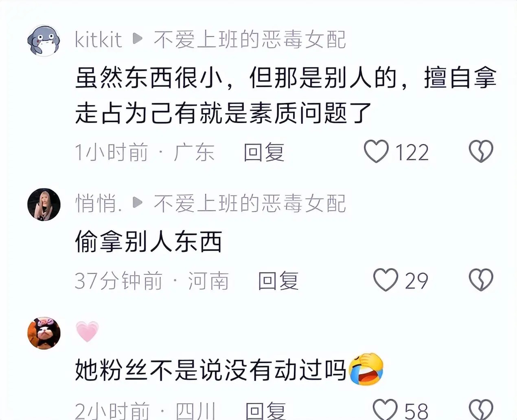Image resolution: width=517 pixels, height=420 pixels.
Task: Like 悄悄's comment with 29 likes
Action: [x=386, y=280]
